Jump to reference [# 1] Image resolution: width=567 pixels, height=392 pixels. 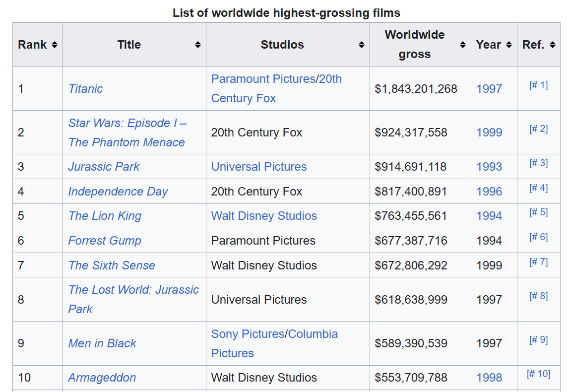(x=538, y=85)
